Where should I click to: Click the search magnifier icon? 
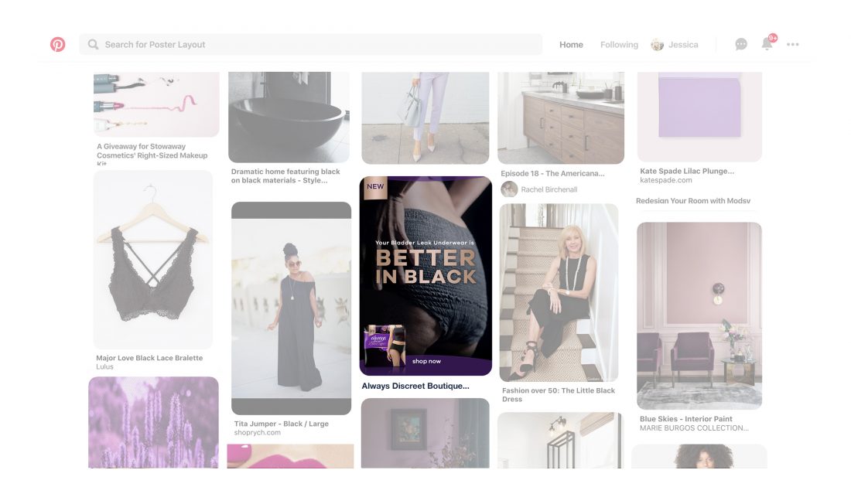(93, 45)
